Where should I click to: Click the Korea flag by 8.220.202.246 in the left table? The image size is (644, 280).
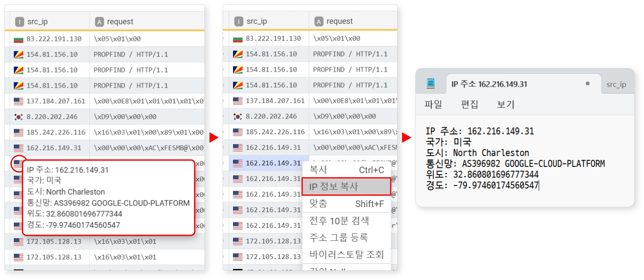tap(19, 117)
